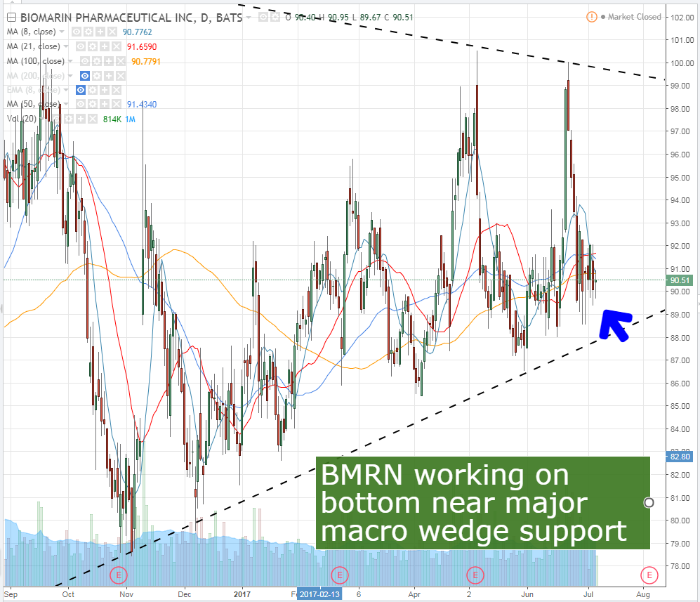
Task: Click plus icon for MA (200, close)
Action: pyautogui.click(x=109, y=76)
